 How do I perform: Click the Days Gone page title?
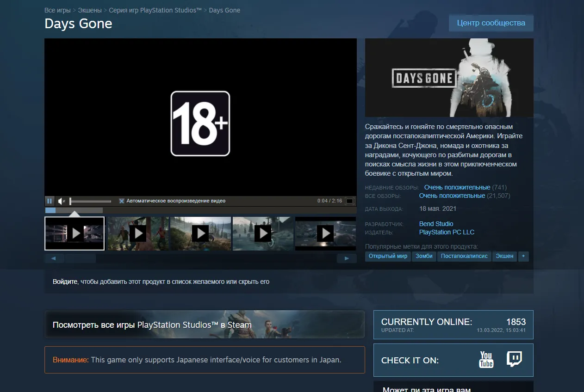tap(78, 24)
